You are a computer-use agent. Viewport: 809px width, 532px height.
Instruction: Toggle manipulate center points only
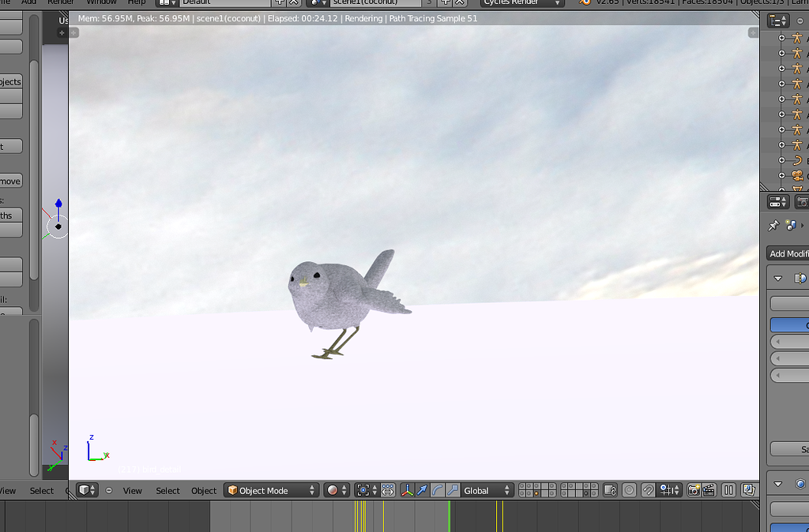[388, 490]
